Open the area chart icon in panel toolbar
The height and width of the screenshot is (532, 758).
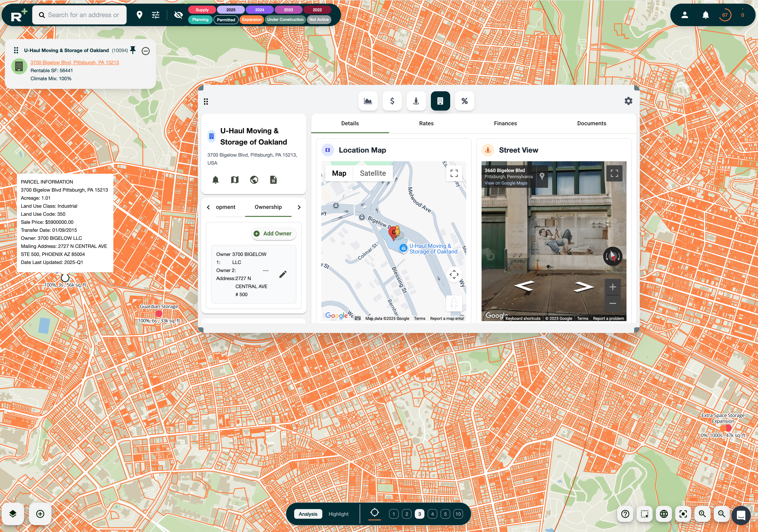[x=368, y=101]
